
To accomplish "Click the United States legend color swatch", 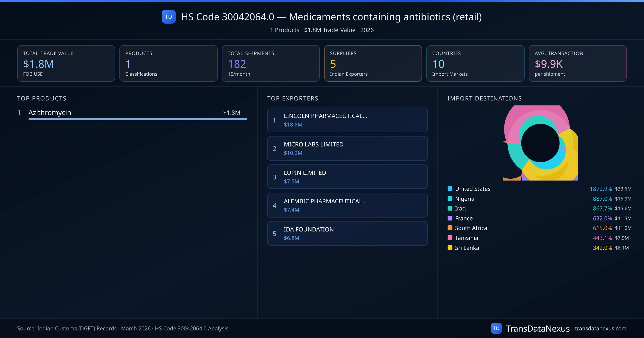I will 450,189.
